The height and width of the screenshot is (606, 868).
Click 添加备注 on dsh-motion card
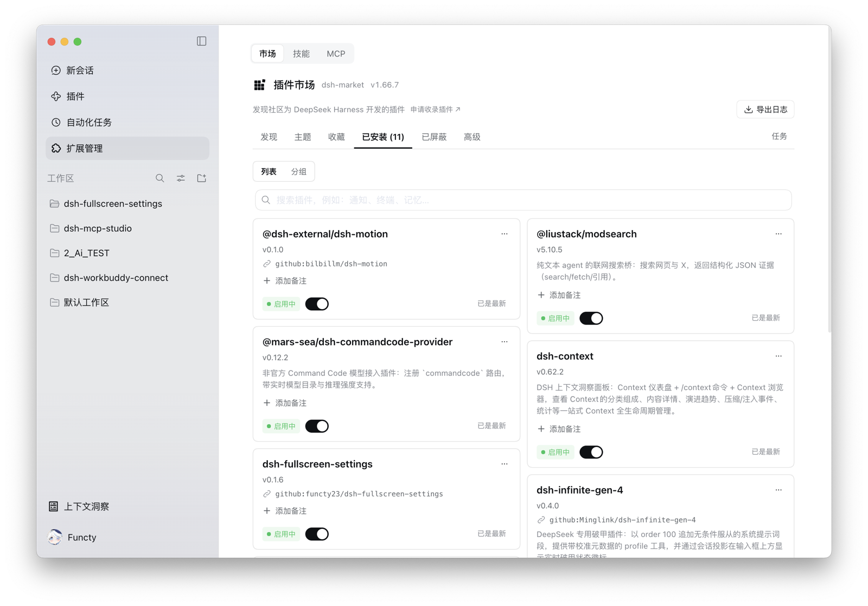click(x=285, y=281)
